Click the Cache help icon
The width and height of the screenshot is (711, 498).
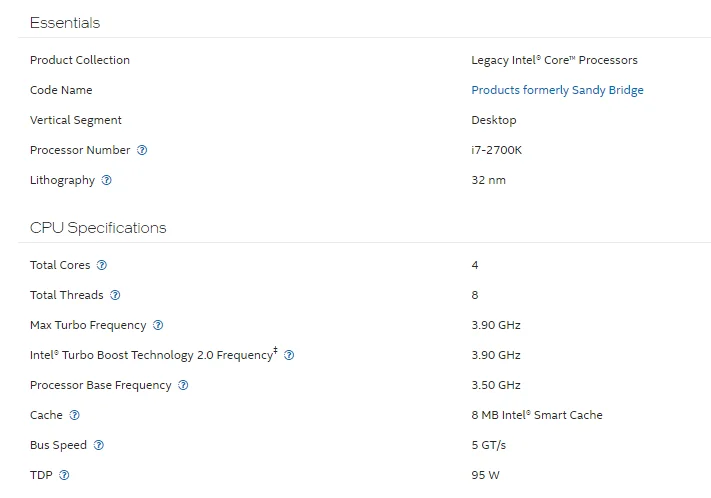coord(74,415)
